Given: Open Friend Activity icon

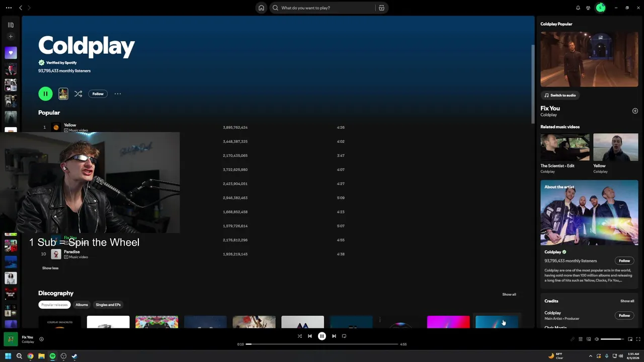Looking at the screenshot, I should coord(588,8).
